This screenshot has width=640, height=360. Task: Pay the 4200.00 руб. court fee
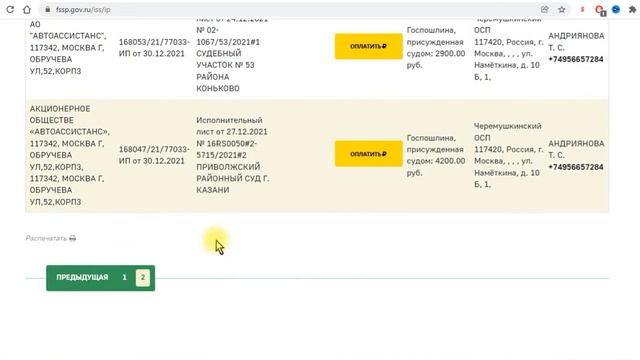coord(369,154)
